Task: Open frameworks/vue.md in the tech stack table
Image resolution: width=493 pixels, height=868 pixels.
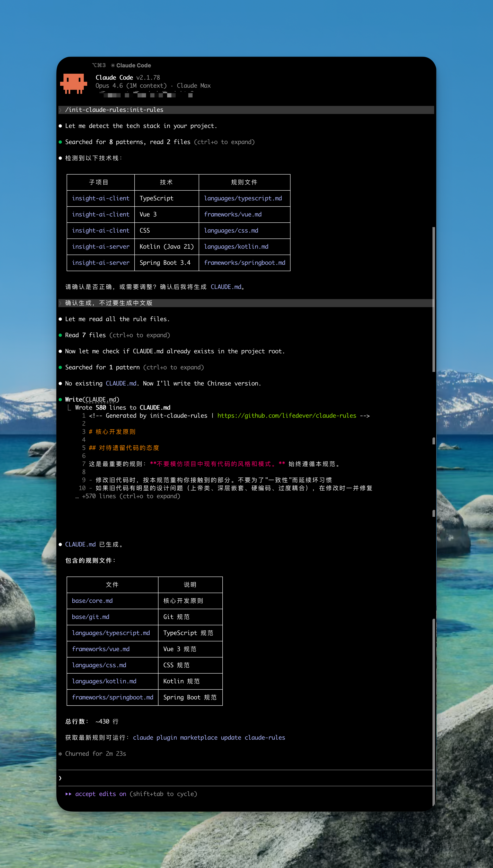Action: (233, 214)
